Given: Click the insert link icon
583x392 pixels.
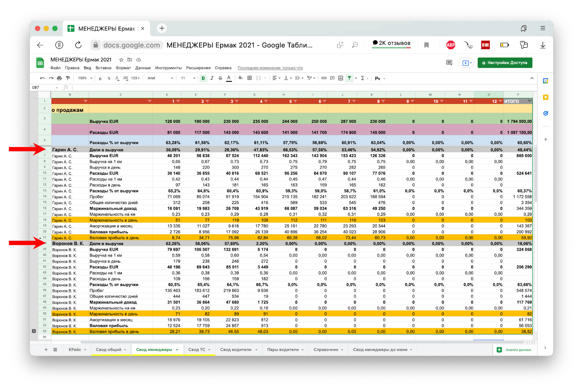Looking at the screenshot, I should tap(324, 78).
